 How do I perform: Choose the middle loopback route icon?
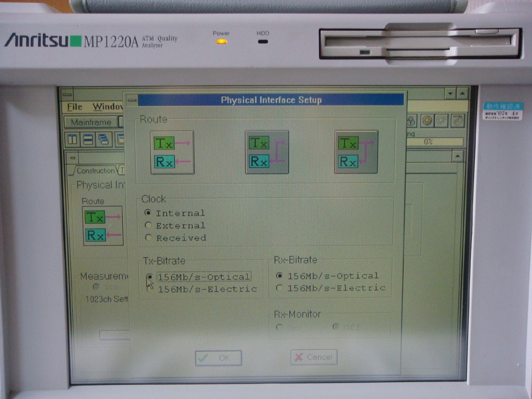coord(266,152)
